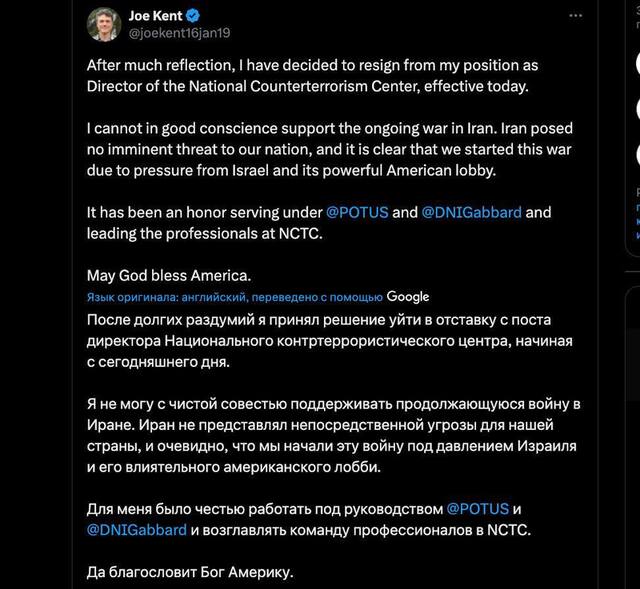Click the original language translation notice
640x589 pixels.
(x=234, y=297)
